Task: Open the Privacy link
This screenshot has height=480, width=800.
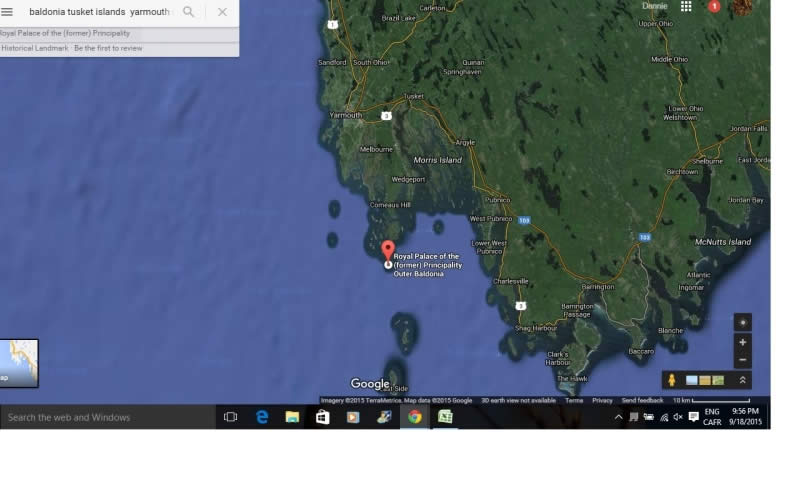Action: click(x=602, y=400)
